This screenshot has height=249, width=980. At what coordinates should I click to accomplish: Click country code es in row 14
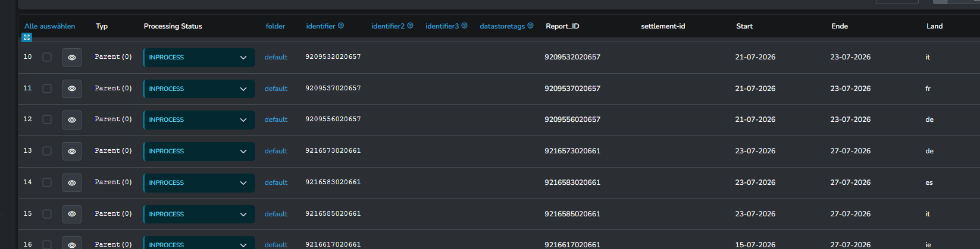coord(929,182)
